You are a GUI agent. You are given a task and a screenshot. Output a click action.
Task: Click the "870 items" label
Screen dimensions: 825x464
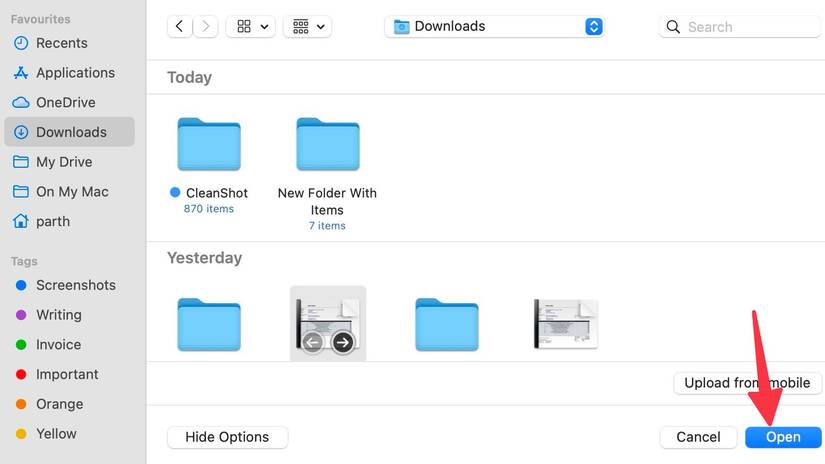[209, 209]
